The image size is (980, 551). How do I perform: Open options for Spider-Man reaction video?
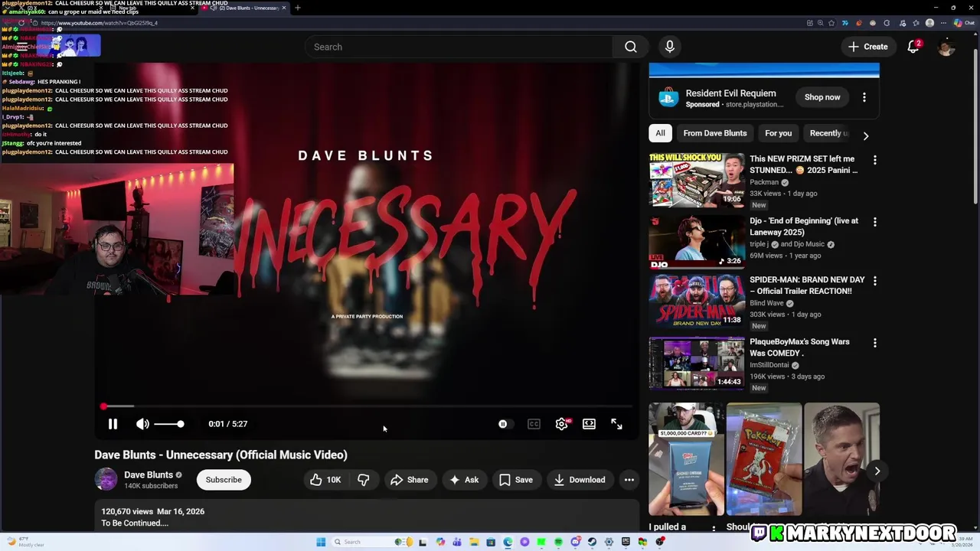point(875,281)
